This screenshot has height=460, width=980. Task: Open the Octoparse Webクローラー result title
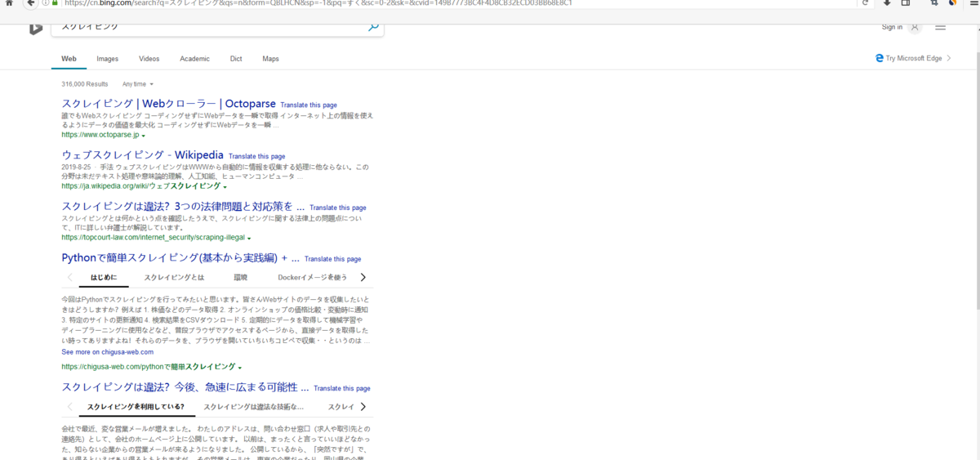(168, 104)
